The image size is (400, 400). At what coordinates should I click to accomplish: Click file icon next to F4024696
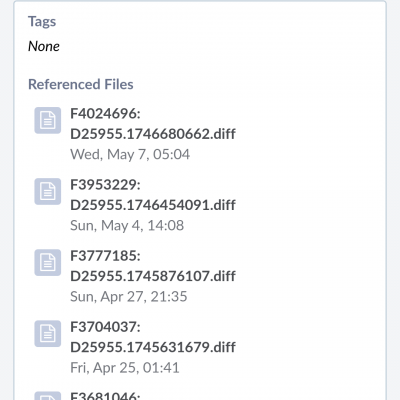48,120
